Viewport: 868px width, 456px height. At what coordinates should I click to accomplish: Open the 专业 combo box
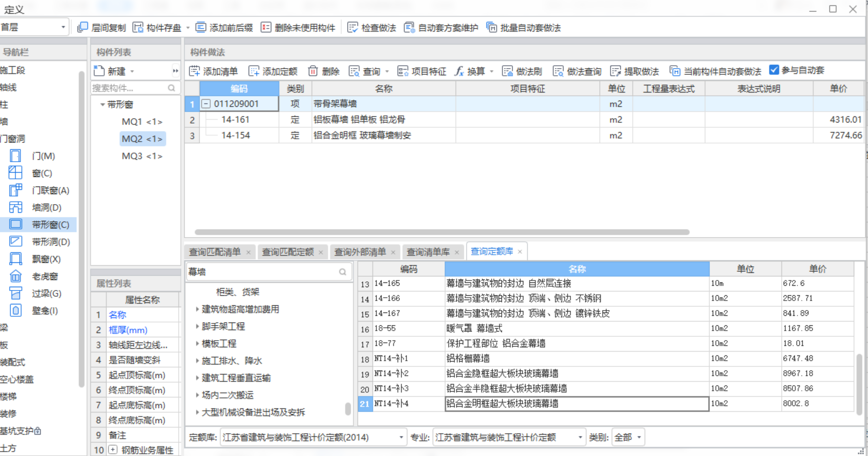point(509,437)
